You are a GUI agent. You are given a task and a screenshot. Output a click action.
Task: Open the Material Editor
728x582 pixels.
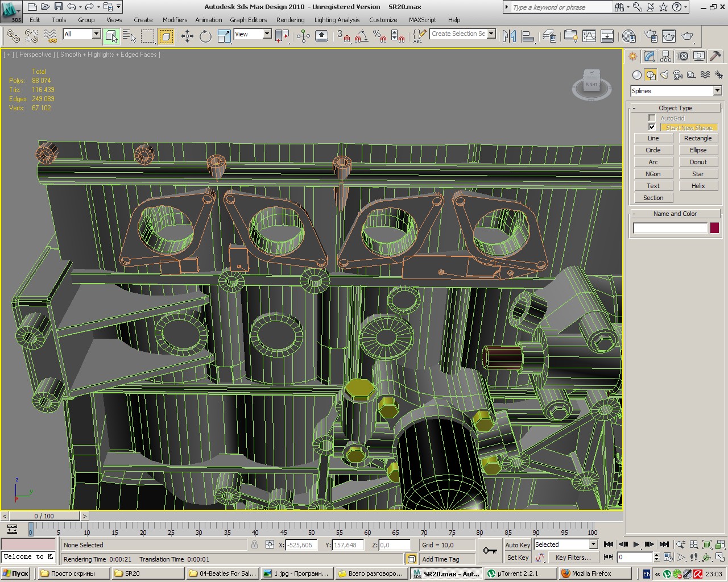click(628, 36)
